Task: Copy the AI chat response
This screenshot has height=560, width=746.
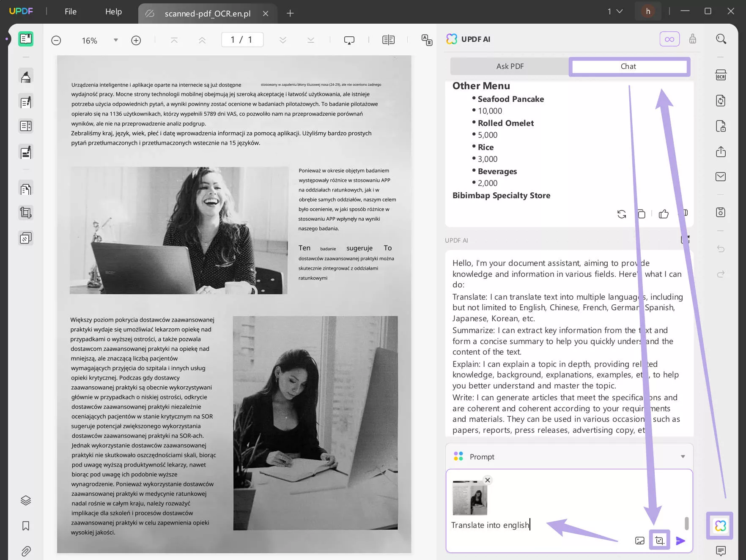Action: click(x=641, y=214)
